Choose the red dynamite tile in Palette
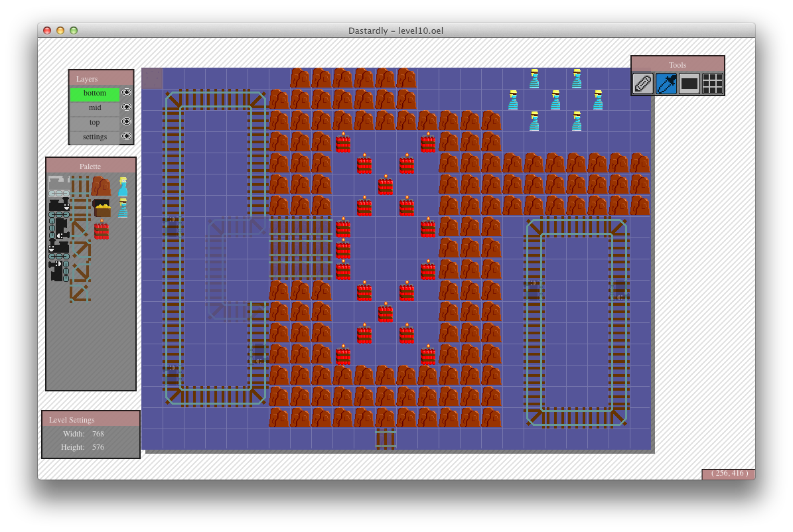The width and height of the screenshot is (793, 532). click(x=102, y=229)
